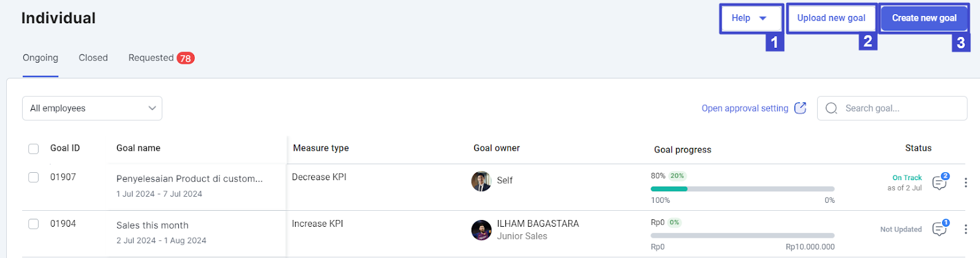
Task: Open the Help dropdown menu
Action: tap(750, 18)
